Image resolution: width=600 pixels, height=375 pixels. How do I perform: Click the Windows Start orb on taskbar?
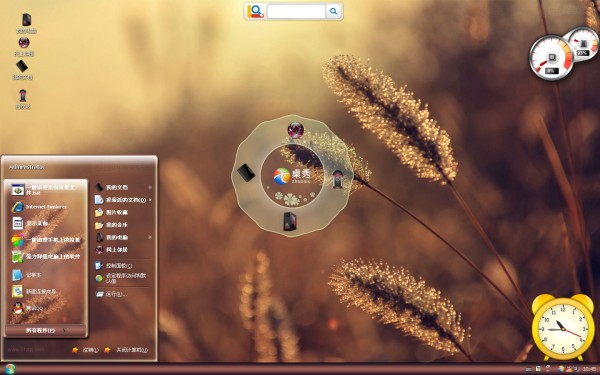[10, 369]
